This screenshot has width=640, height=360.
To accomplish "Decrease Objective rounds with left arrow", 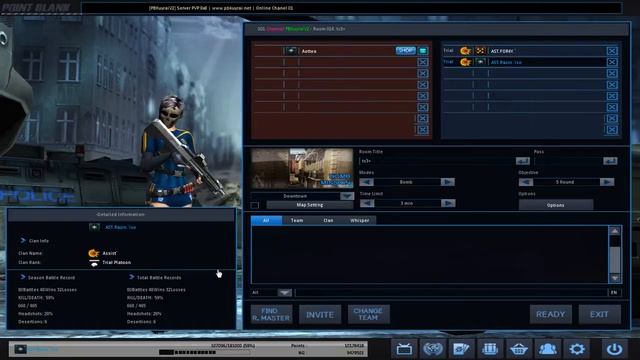I will point(526,182).
